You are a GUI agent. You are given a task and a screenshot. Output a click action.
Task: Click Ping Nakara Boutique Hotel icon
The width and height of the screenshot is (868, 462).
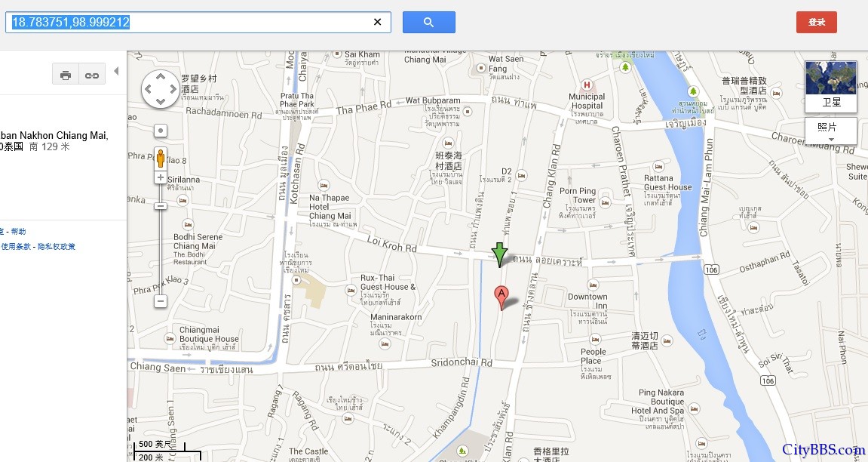click(694, 409)
